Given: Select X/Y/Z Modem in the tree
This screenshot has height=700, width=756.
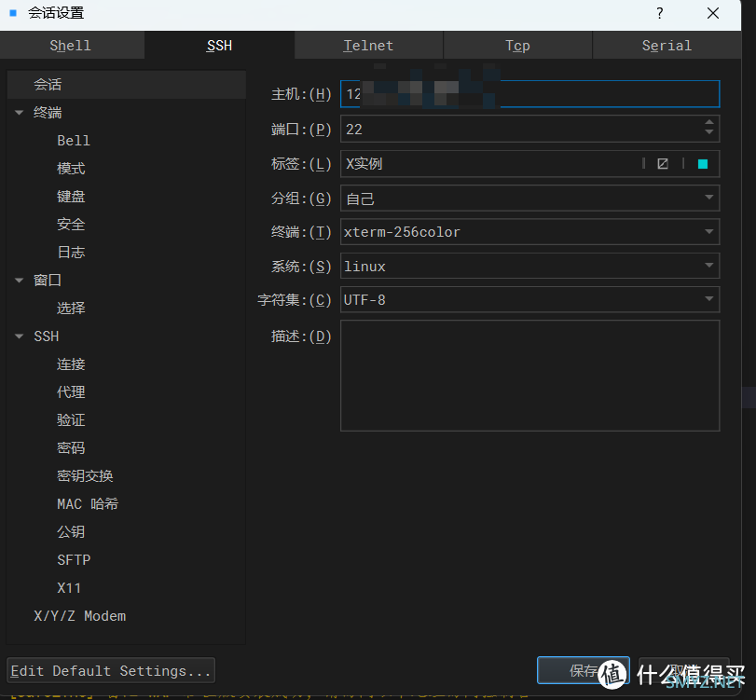Looking at the screenshot, I should (79, 616).
